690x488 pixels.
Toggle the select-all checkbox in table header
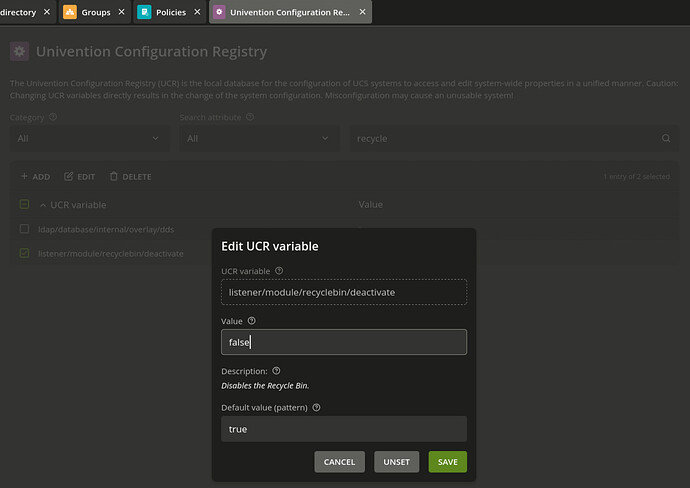click(24, 204)
